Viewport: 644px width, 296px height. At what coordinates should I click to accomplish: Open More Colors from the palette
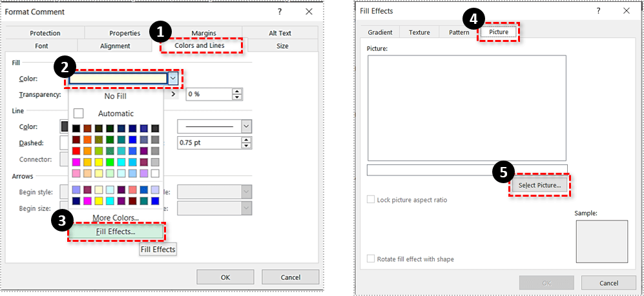116,218
